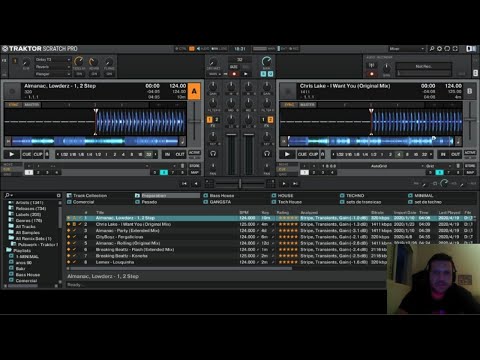Enable headphone cue for channel B
The width and height of the screenshot is (480, 360).
(x=267, y=154)
